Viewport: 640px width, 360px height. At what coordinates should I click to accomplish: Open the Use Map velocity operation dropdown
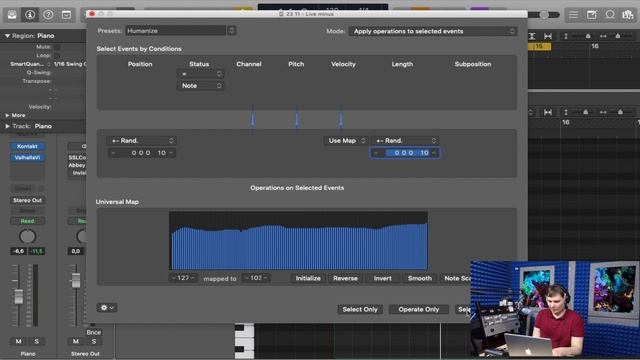click(x=346, y=140)
